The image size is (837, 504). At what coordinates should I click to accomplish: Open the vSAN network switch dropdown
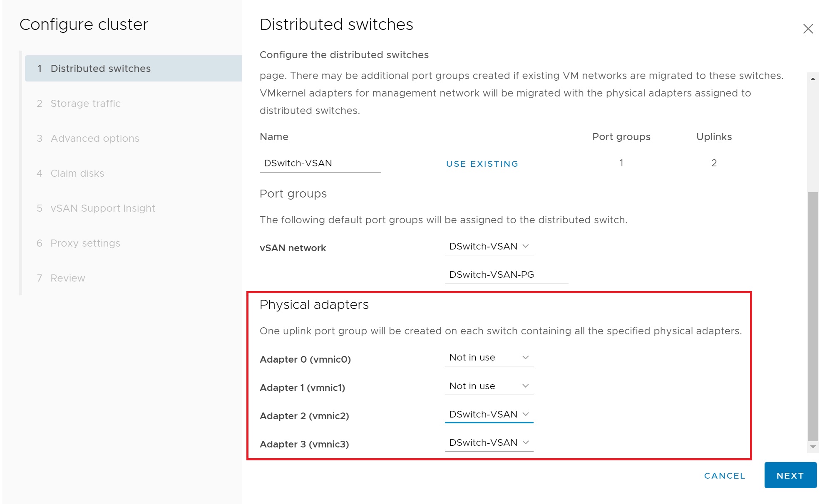tap(489, 247)
